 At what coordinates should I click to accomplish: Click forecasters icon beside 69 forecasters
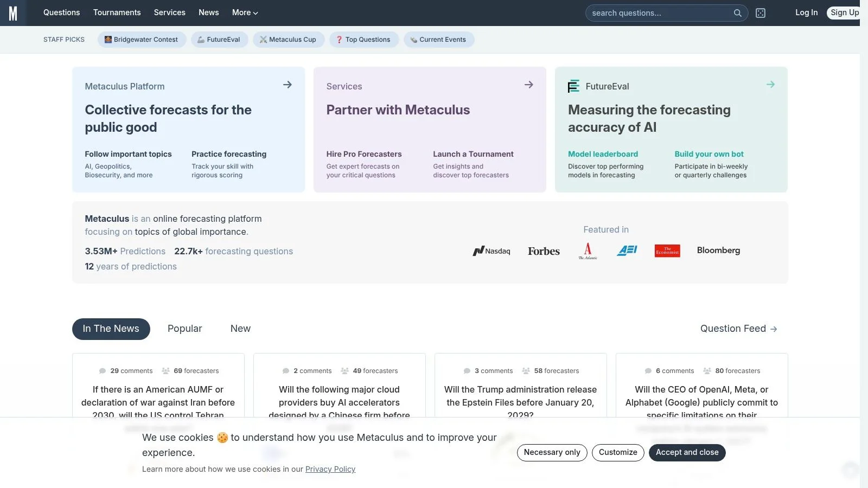[166, 371]
